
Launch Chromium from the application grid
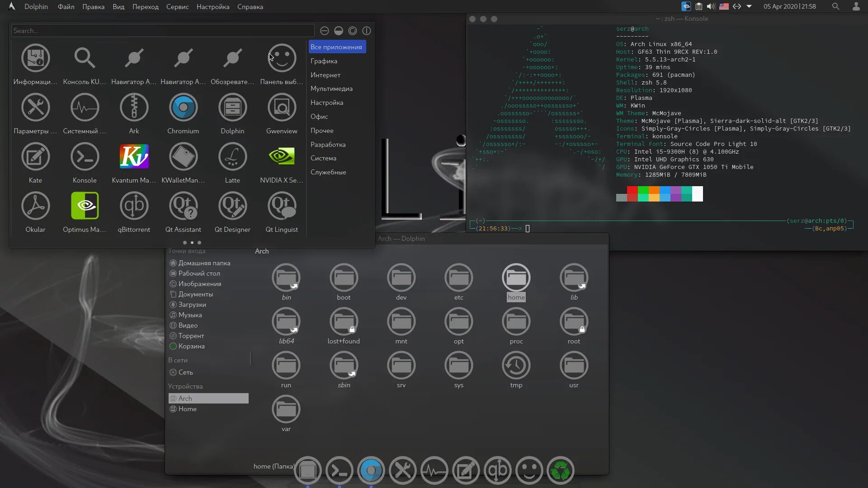point(183,108)
